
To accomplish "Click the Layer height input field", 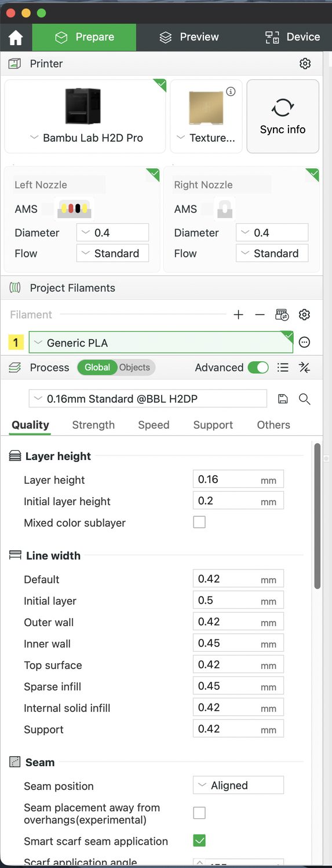I will (x=238, y=479).
